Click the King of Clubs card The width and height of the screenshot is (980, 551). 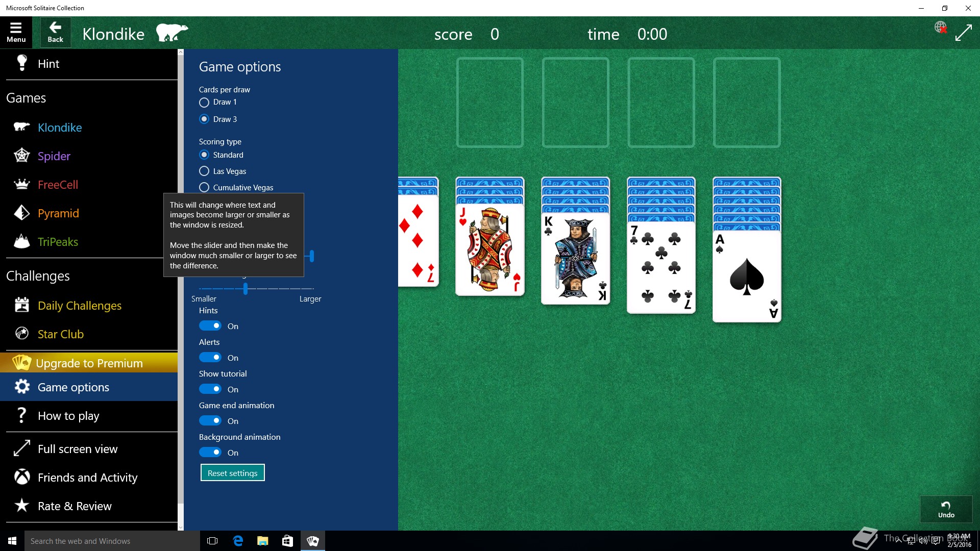point(575,258)
